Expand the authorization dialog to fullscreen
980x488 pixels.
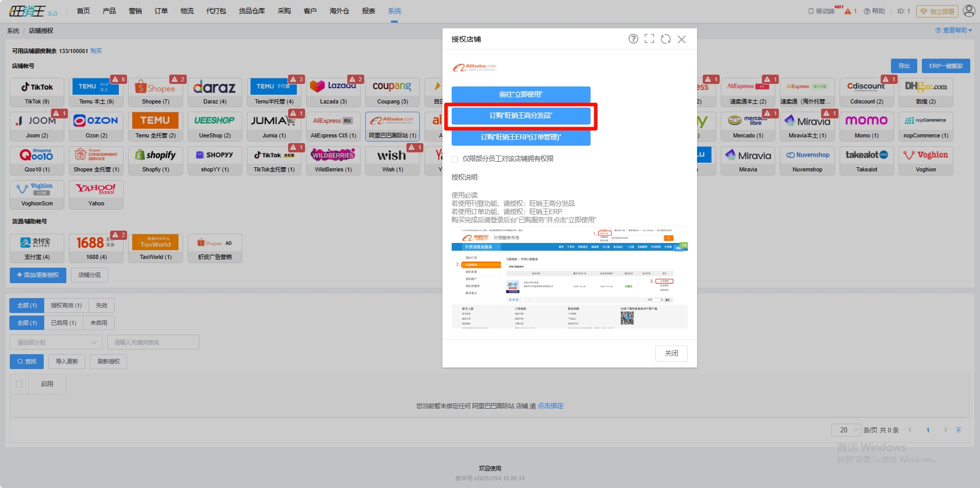click(649, 39)
